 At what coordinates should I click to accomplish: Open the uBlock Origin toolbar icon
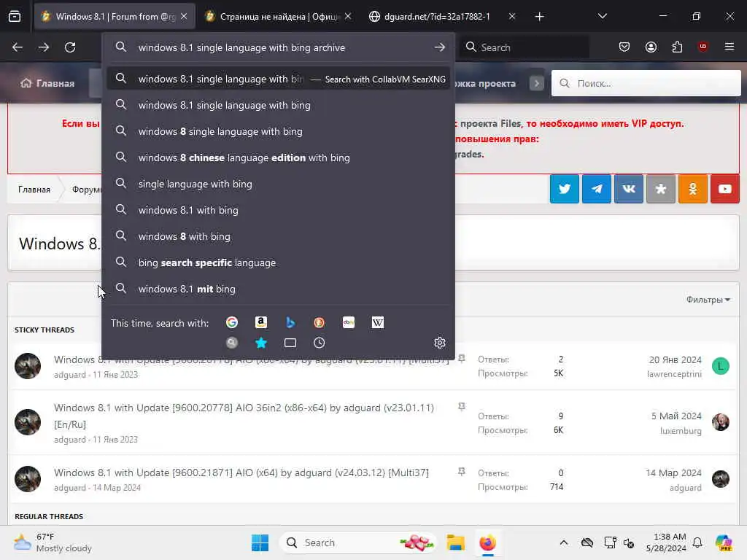(703, 47)
